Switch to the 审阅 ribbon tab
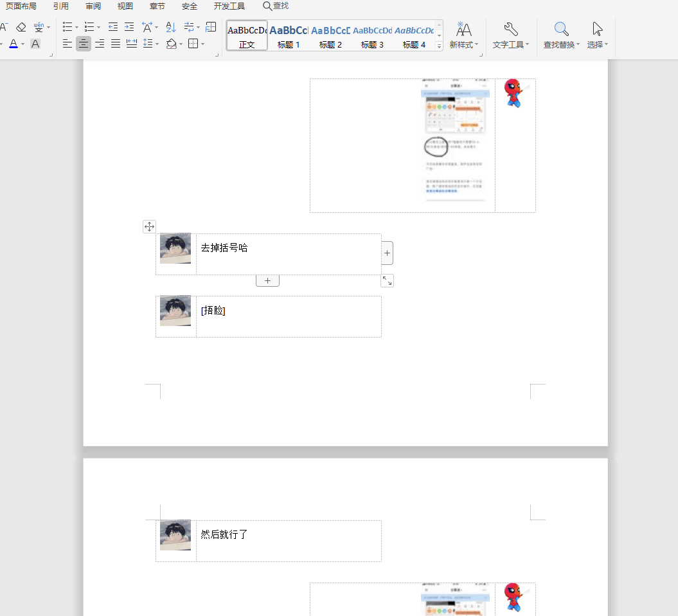The width and height of the screenshot is (678, 616). coord(93,6)
